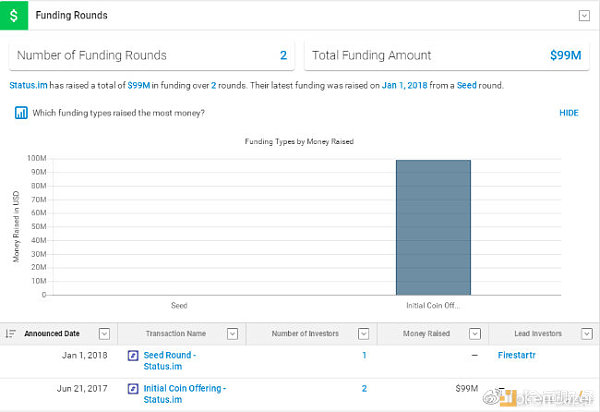Click investor count 1 in Seed Round row
Image resolution: width=600 pixels, height=412 pixels.
click(364, 355)
